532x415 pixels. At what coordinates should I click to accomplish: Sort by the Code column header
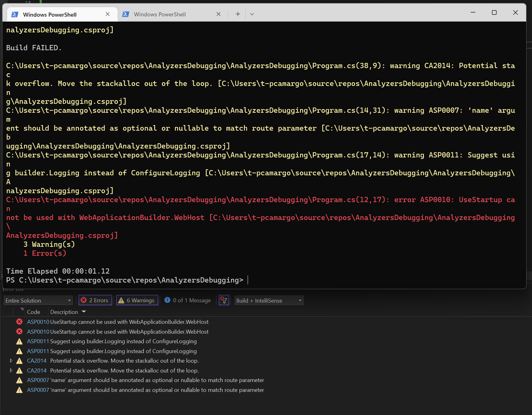pos(34,312)
